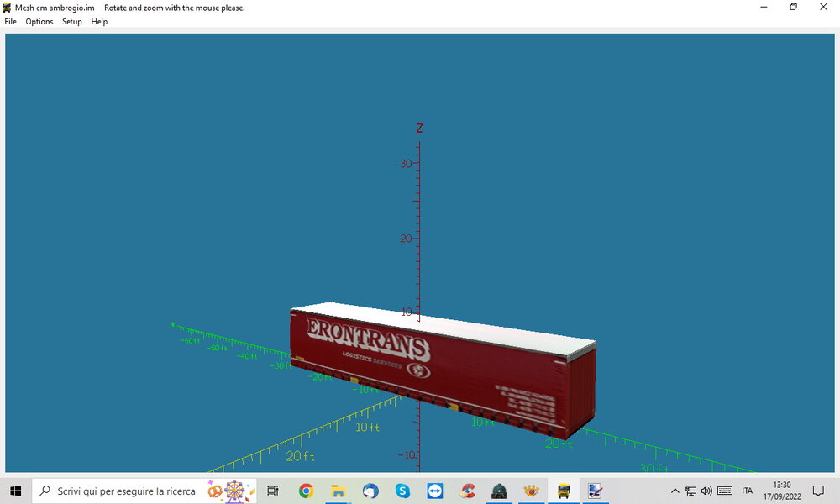Click the search highlights carnival icon

(x=230, y=491)
